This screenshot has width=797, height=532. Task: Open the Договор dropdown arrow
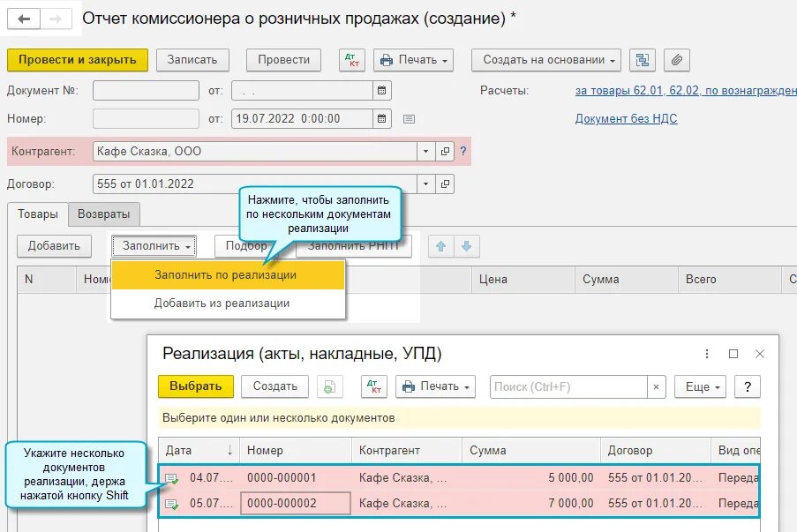425,184
